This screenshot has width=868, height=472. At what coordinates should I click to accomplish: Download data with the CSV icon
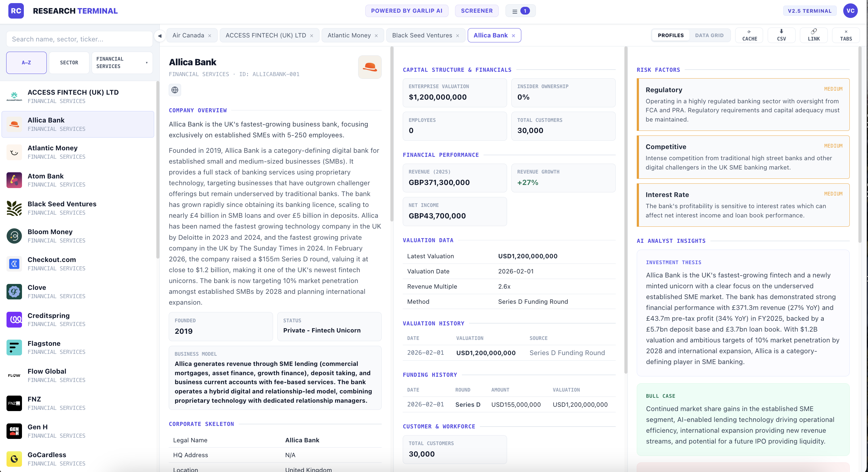[x=781, y=35]
